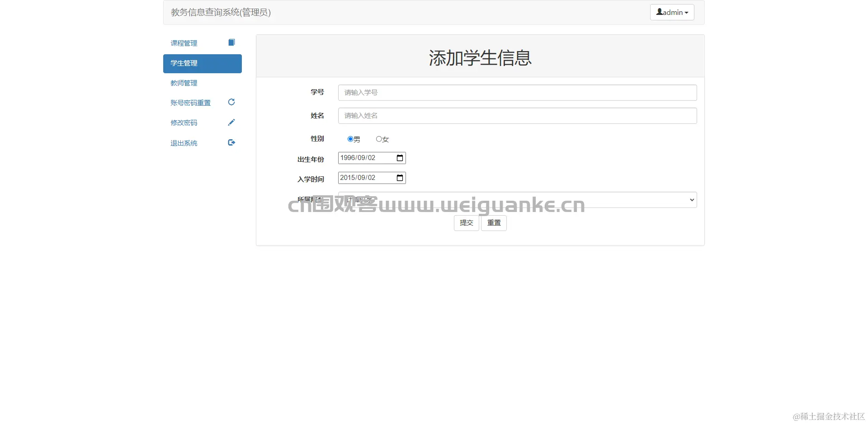This screenshot has width=868, height=424.
Task: Click the pencil icon beside 修改密码
Action: tap(231, 122)
